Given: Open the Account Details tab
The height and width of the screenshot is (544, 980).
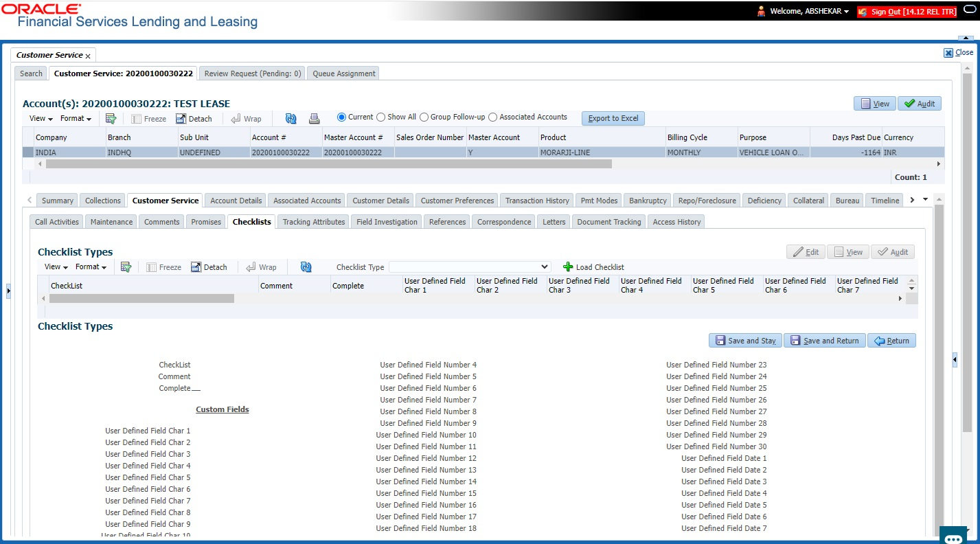Looking at the screenshot, I should 236,201.
